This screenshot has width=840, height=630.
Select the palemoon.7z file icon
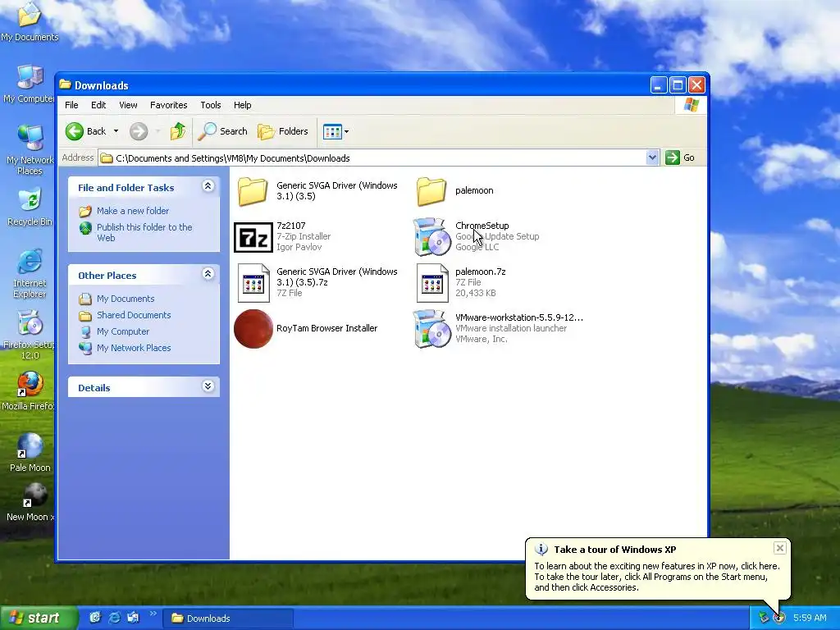click(x=431, y=283)
